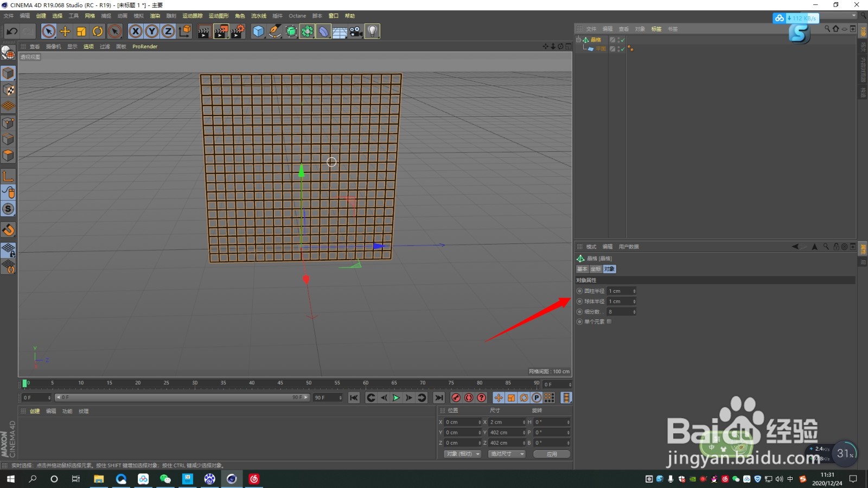Open the 标签 menu in the Object Manager
The width and height of the screenshot is (868, 488).
pos(656,29)
